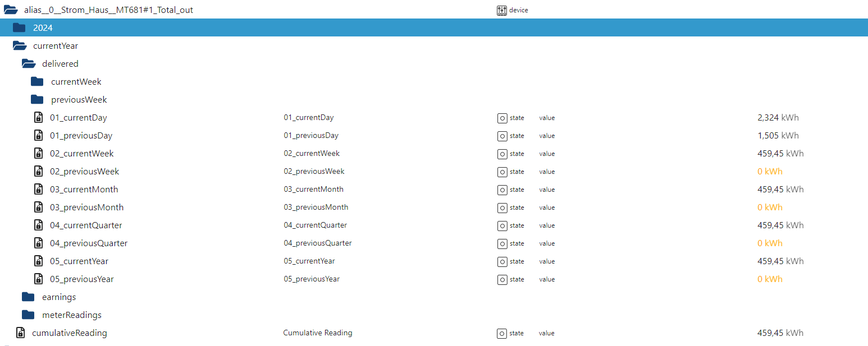
Task: Click the 459,45 kWh value of 05_currentYear
Action: (x=780, y=261)
